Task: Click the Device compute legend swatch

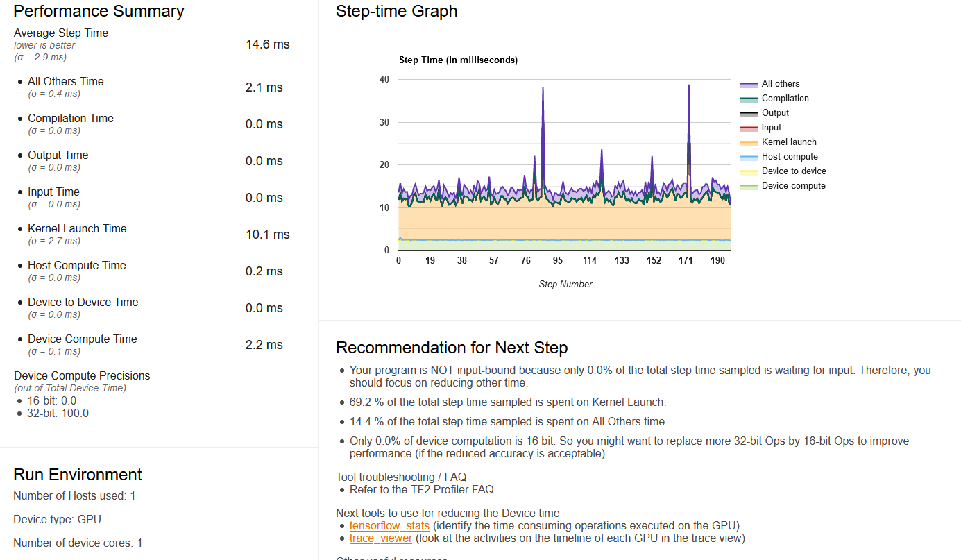Action: pos(749,186)
